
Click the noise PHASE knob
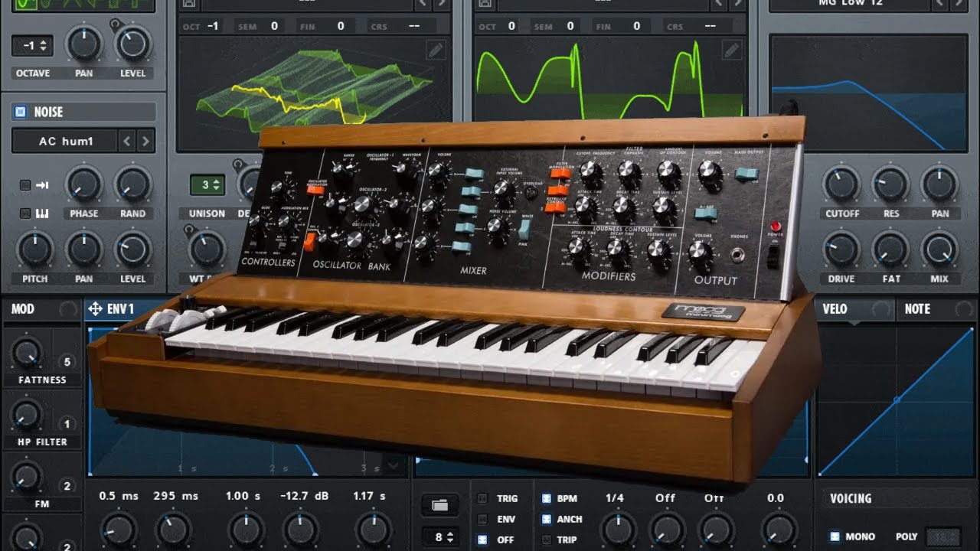(84, 184)
